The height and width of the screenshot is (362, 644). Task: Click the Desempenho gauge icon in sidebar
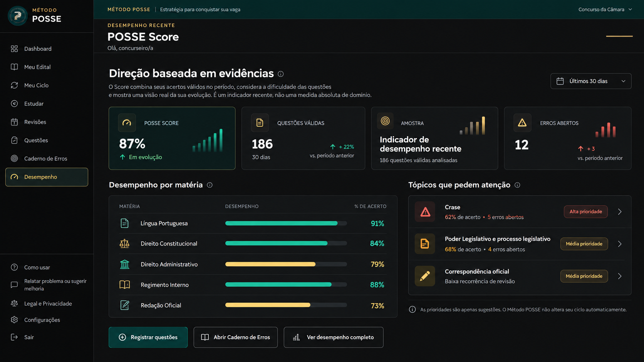(x=14, y=177)
